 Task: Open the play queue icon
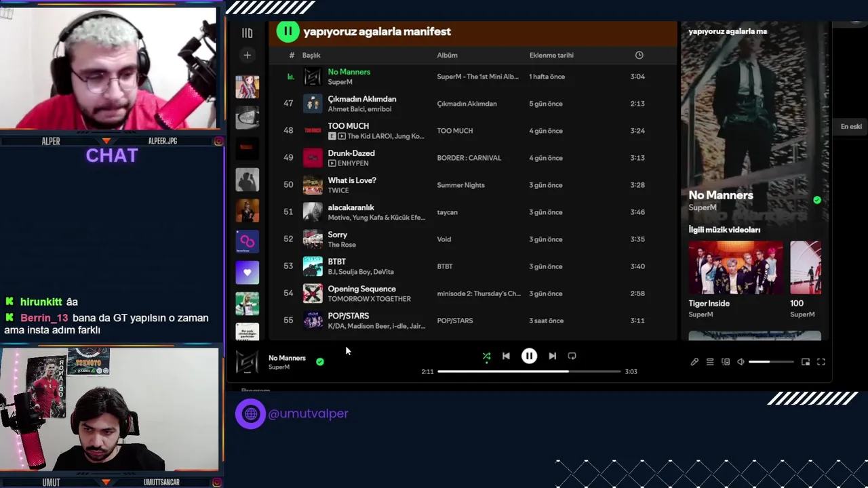(710, 362)
